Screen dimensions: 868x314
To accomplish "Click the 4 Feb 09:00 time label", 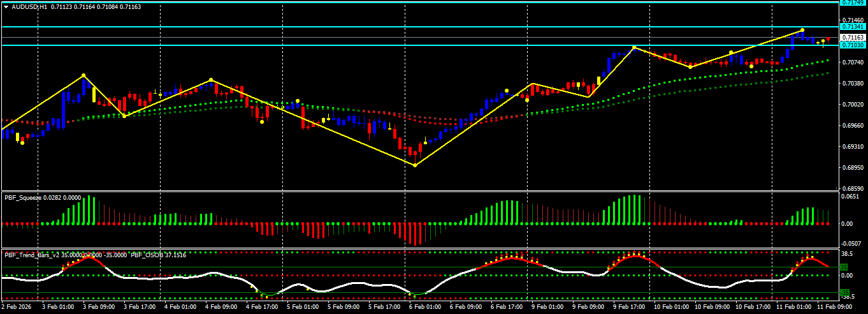I will click(x=222, y=307).
